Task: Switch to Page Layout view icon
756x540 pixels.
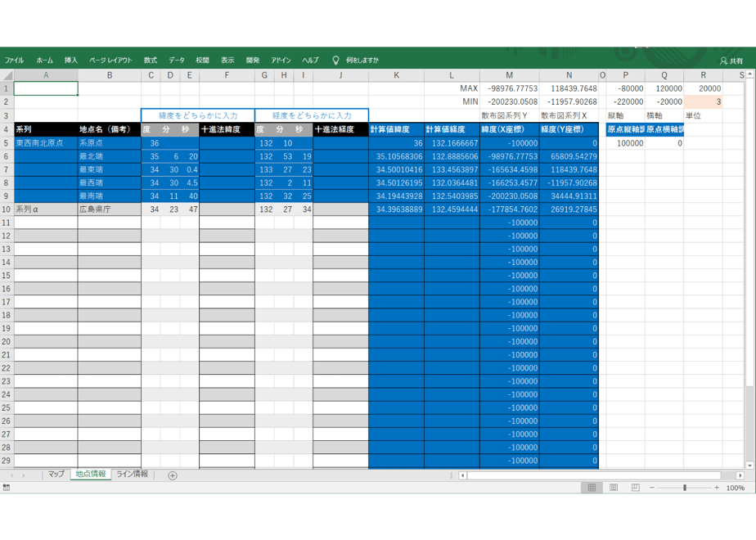Action: click(x=614, y=488)
